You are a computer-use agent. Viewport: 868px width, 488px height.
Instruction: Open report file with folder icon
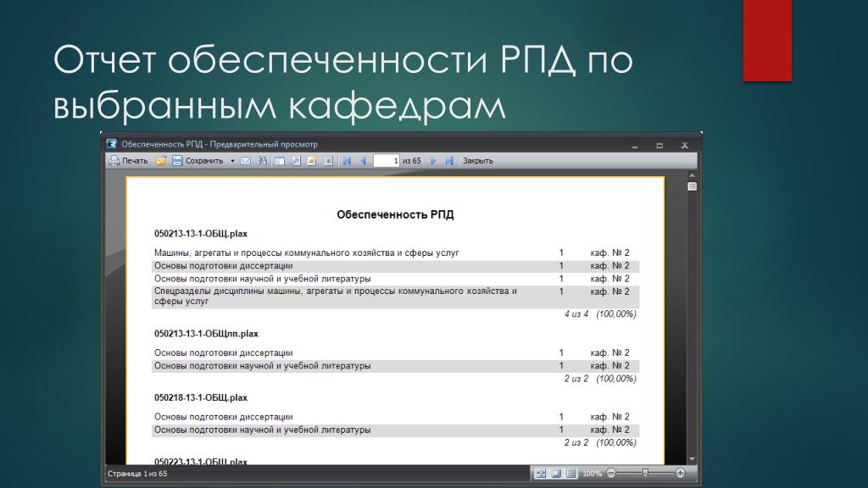[x=160, y=161]
